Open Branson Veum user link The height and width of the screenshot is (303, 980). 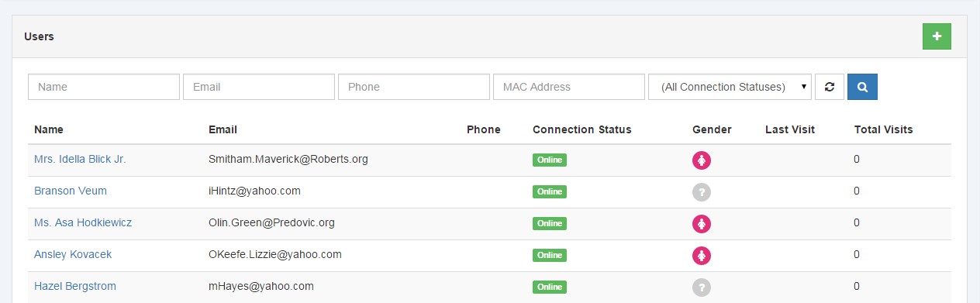71,191
